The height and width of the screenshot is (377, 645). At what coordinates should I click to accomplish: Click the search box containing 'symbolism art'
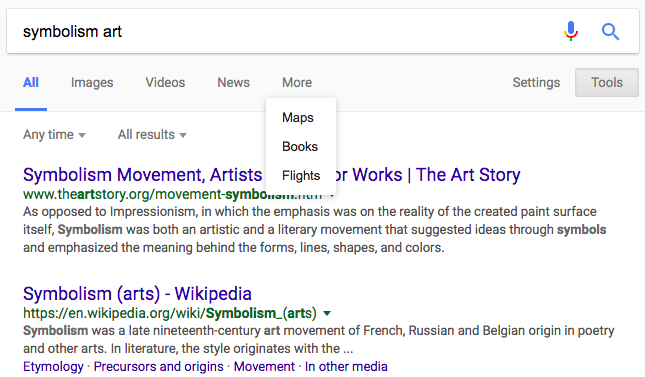[x=323, y=31]
